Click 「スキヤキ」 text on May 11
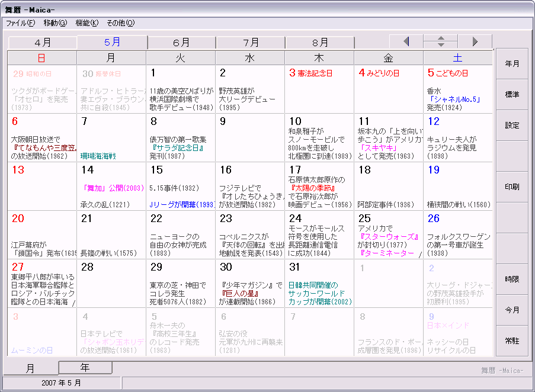 379,148
